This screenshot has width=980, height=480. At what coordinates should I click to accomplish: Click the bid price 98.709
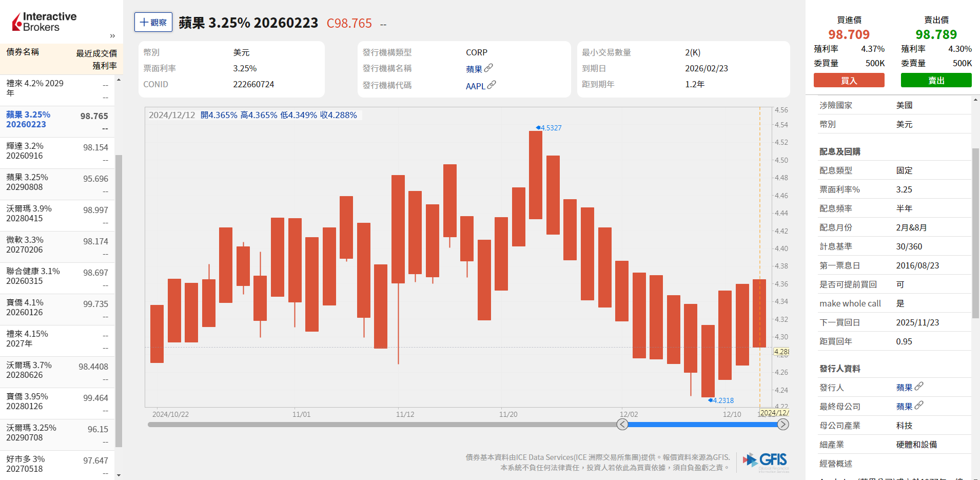[x=849, y=34]
